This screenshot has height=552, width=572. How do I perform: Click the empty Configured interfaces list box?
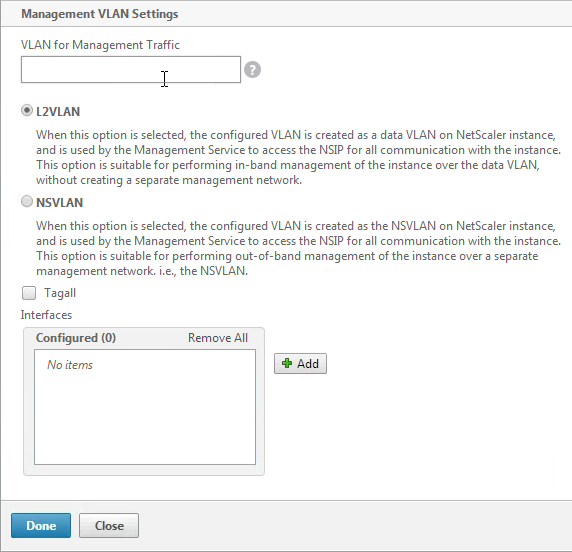click(x=145, y=407)
